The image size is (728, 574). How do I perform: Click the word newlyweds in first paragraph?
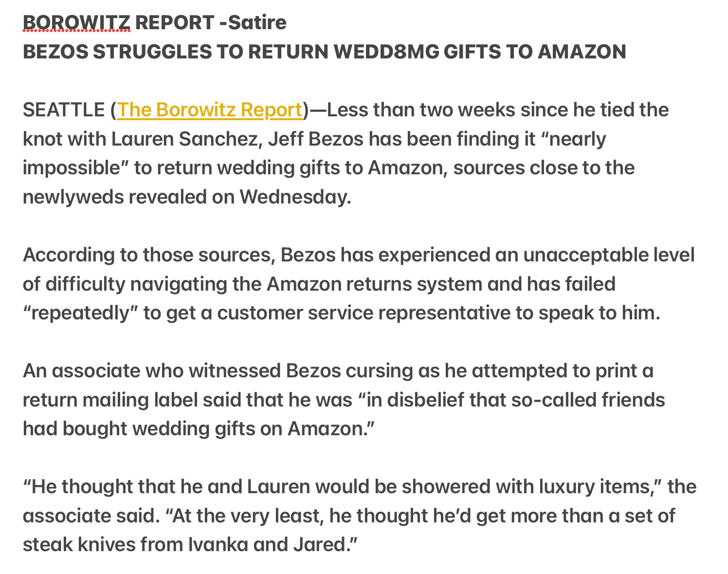click(73, 197)
